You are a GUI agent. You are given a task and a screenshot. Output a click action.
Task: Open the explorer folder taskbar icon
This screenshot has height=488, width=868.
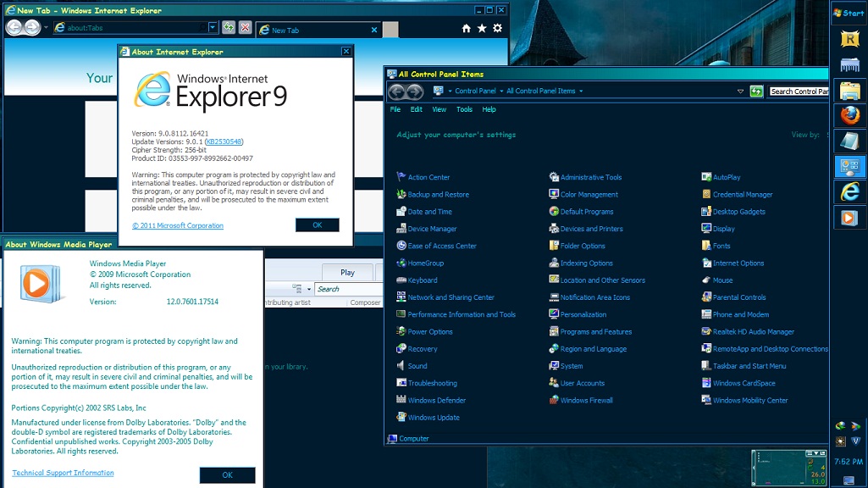(849, 91)
